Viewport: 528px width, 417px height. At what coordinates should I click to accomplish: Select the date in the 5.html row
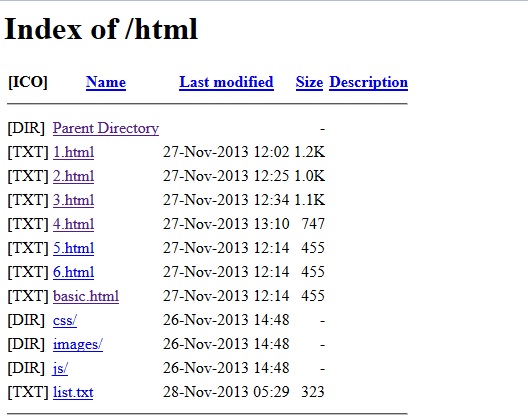[x=226, y=248]
